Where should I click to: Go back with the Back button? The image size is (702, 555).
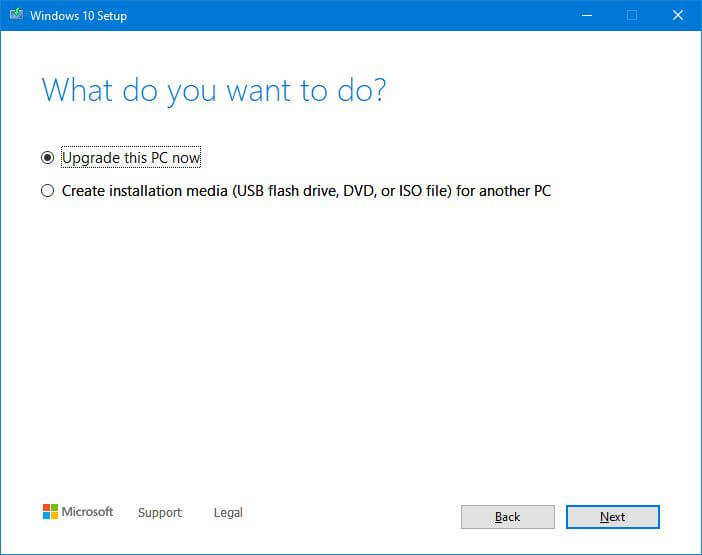pos(508,517)
